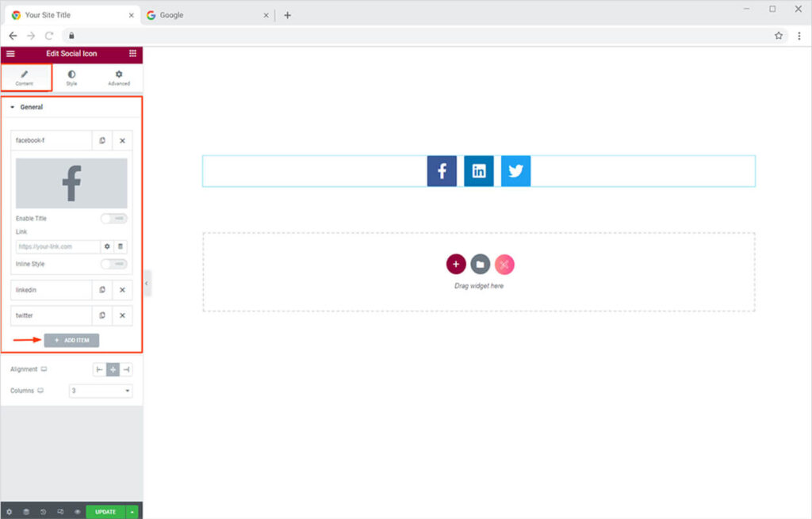Click the Add Item button
The height and width of the screenshot is (519, 812).
[71, 340]
